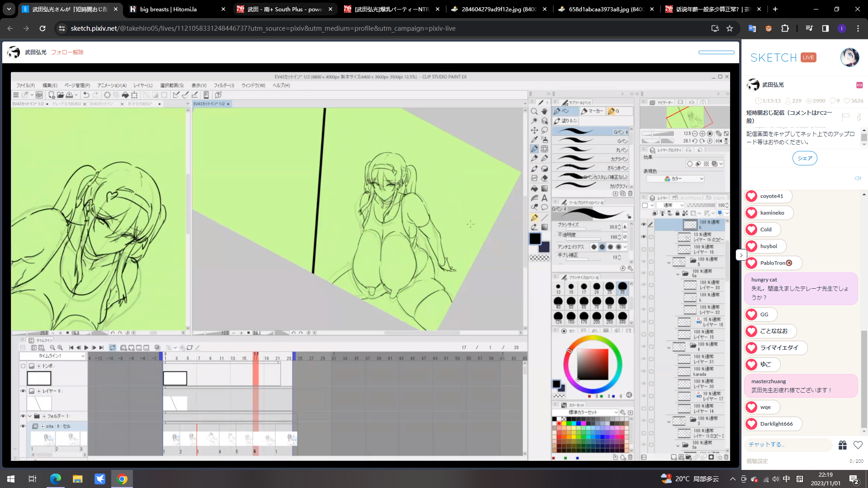
Task: Hide the レイヤー 16 のコピー layer
Action: (x=644, y=237)
